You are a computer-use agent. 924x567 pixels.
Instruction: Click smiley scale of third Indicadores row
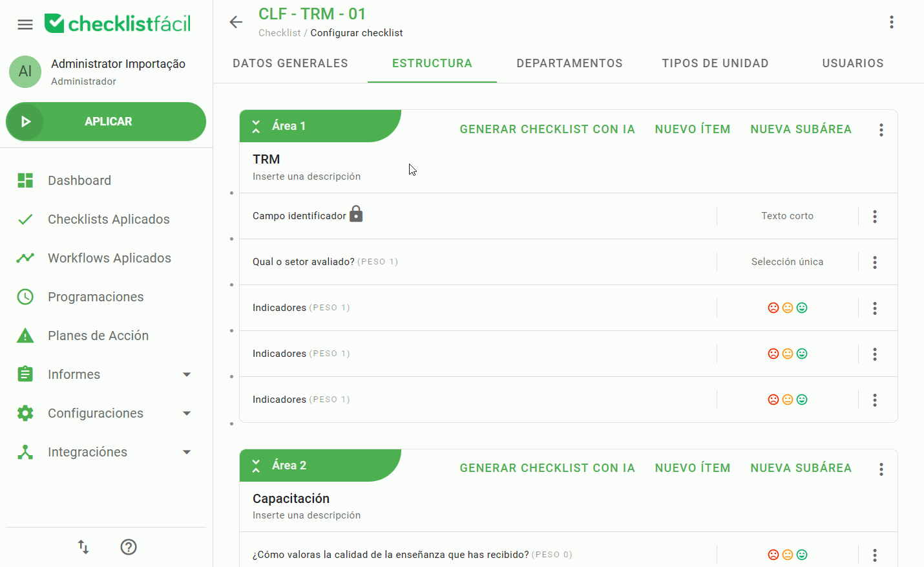click(x=788, y=400)
